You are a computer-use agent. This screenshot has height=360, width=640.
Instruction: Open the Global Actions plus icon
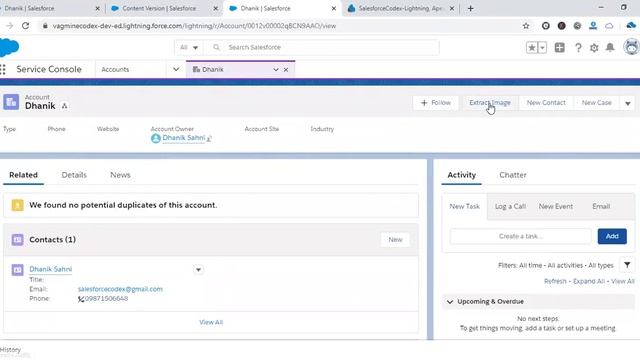point(560,48)
